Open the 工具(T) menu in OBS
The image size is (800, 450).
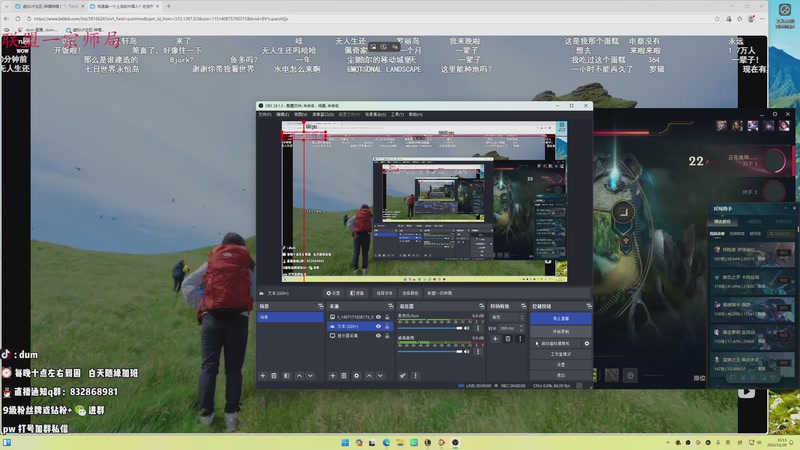tap(397, 114)
